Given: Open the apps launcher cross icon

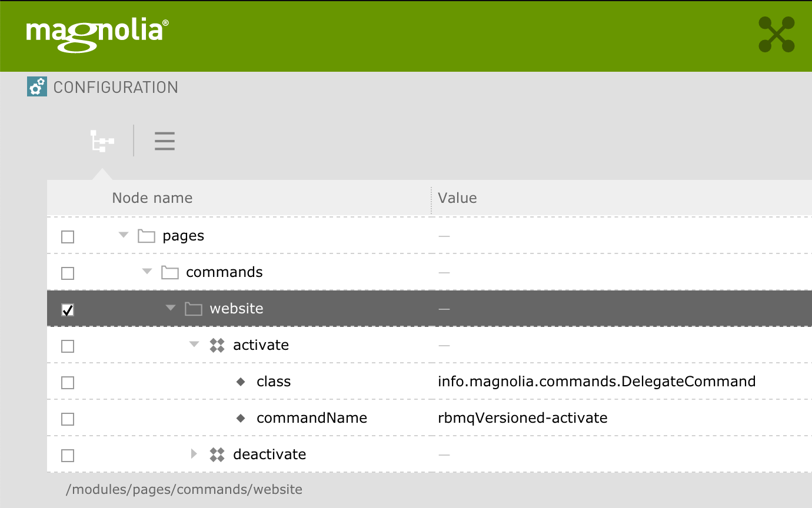Looking at the screenshot, I should (777, 34).
